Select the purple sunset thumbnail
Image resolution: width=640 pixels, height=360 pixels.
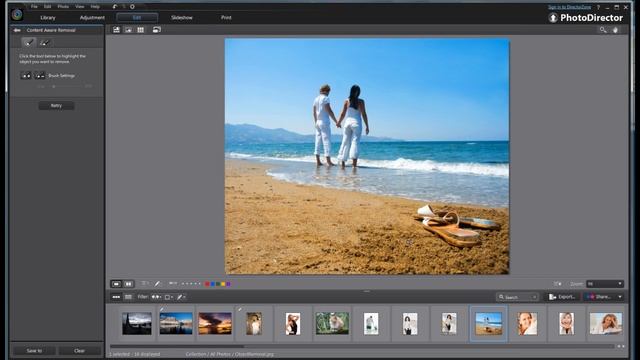tap(215, 323)
